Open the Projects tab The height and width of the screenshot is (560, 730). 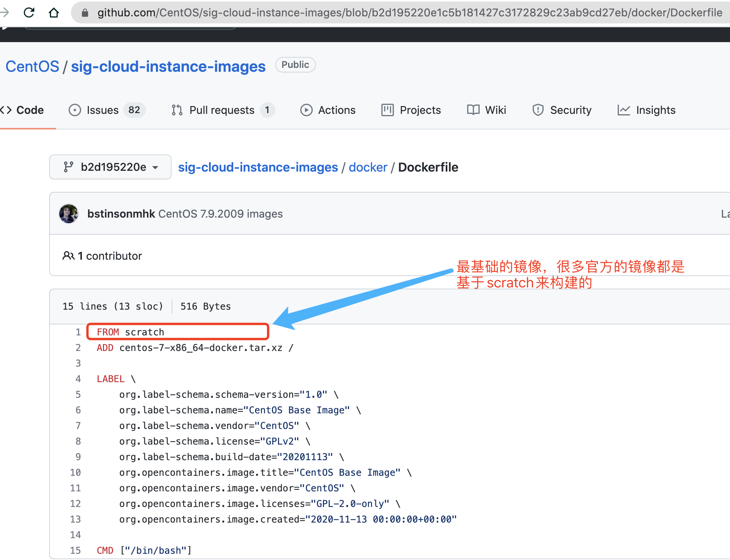point(411,110)
